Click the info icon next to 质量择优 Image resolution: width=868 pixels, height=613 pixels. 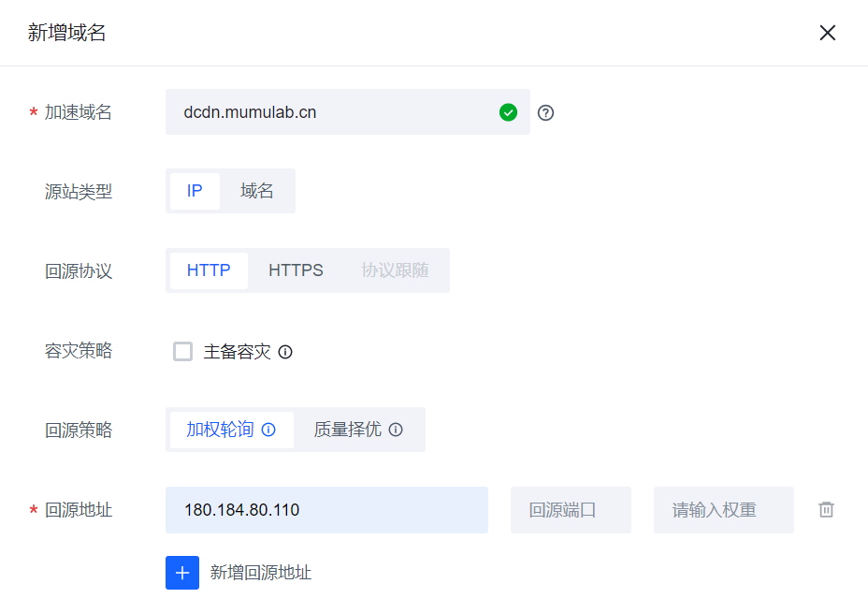(x=396, y=430)
